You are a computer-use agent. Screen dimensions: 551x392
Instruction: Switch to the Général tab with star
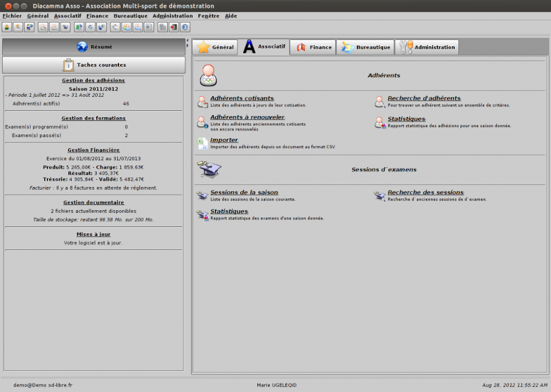[215, 47]
